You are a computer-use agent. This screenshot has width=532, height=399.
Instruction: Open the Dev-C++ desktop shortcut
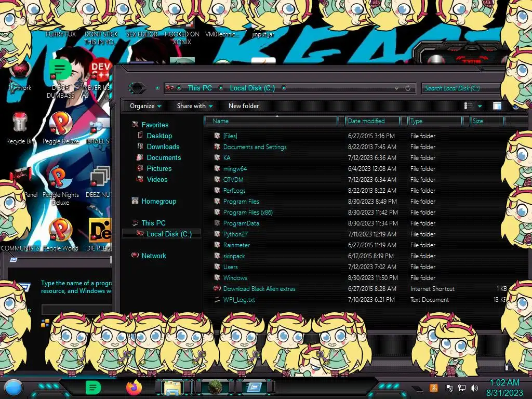(x=99, y=75)
